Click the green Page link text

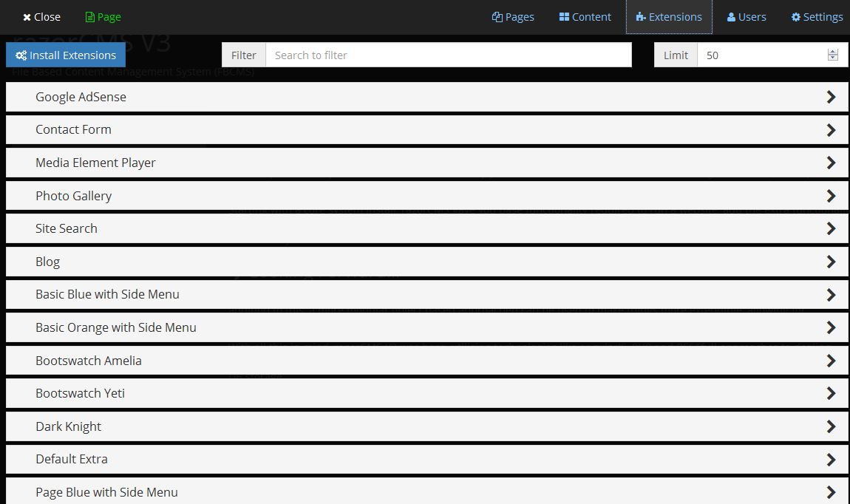tap(109, 17)
